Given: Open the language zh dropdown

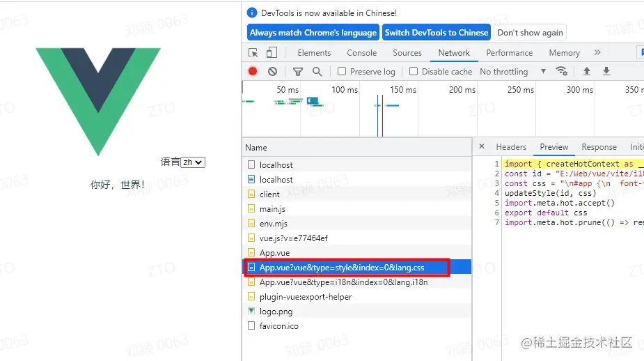Looking at the screenshot, I should (193, 162).
